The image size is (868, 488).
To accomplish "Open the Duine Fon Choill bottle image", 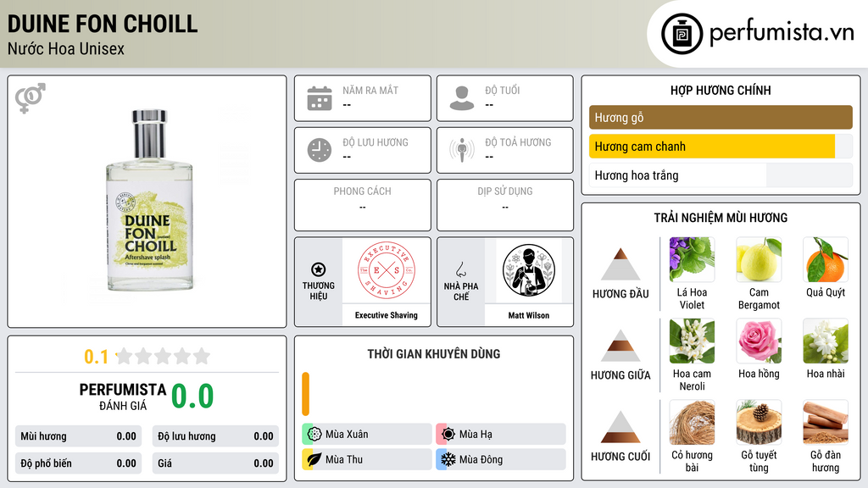I will click(149, 200).
